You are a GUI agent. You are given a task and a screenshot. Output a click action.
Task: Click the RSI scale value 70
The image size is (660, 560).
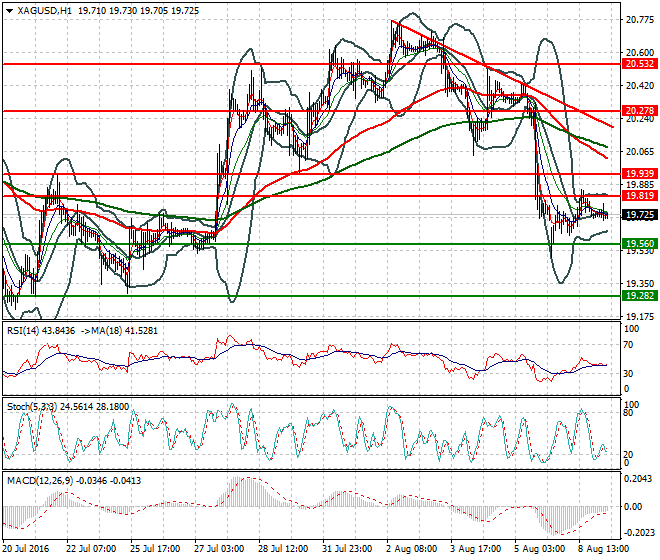(x=628, y=345)
